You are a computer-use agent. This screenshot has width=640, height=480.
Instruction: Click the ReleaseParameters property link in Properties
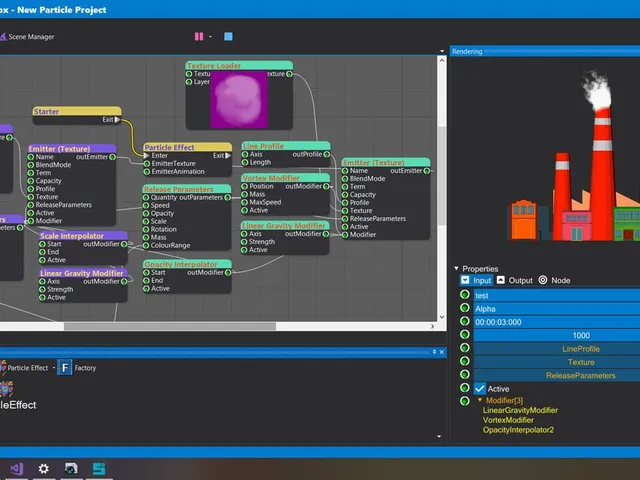(580, 376)
